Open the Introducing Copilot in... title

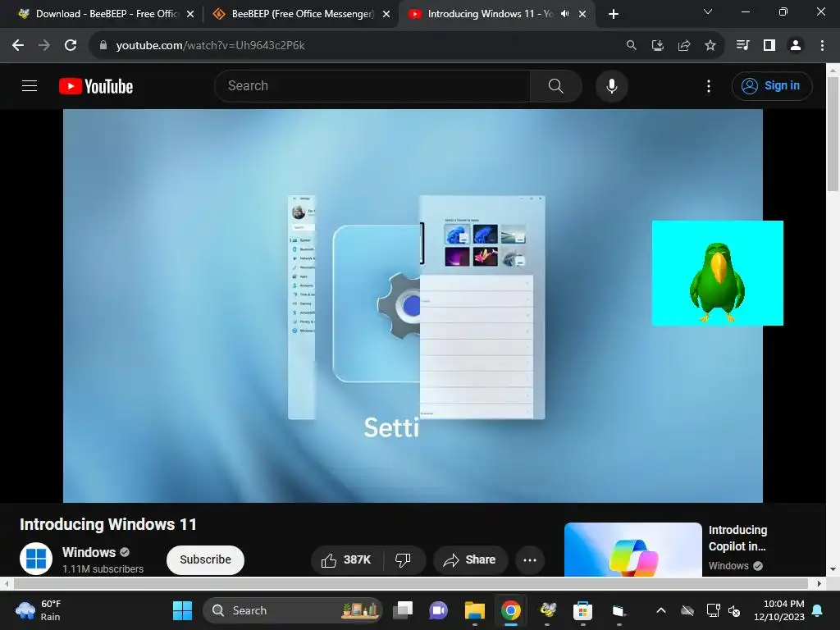pyautogui.click(x=737, y=538)
